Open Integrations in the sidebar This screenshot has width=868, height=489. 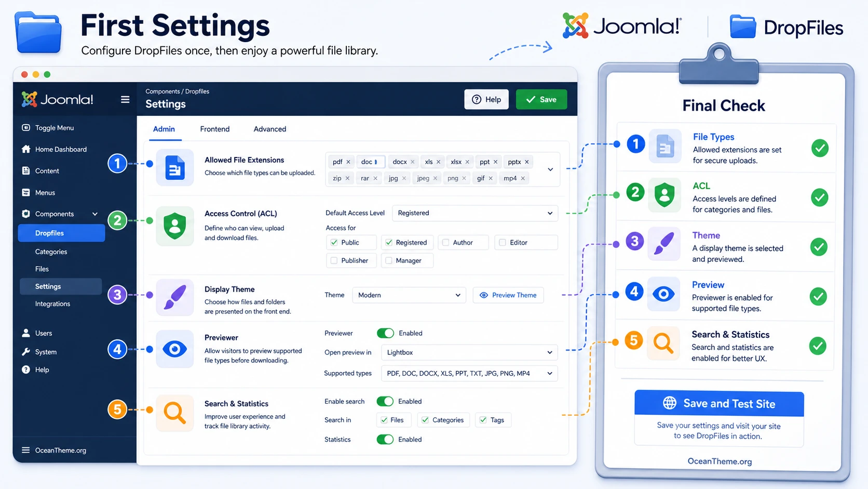(52, 303)
